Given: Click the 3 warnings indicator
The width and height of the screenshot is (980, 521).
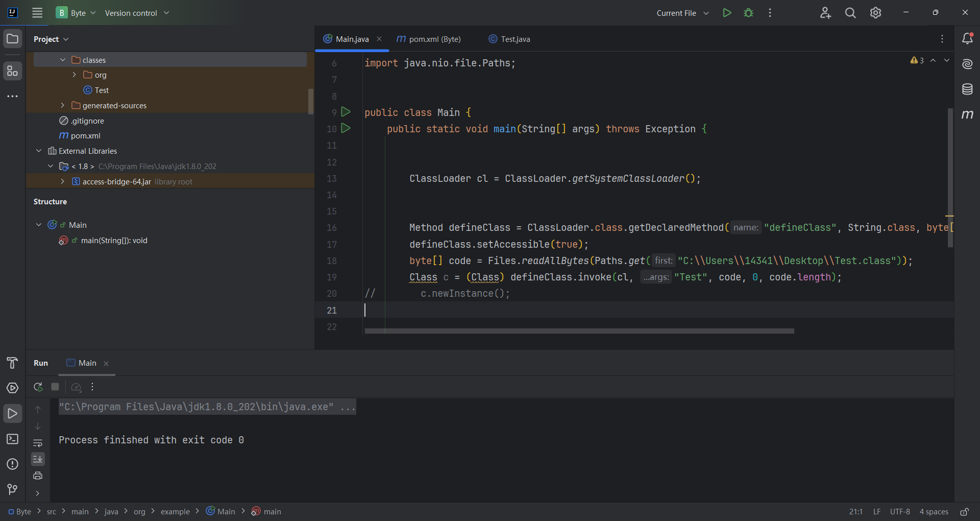Looking at the screenshot, I should tap(917, 60).
